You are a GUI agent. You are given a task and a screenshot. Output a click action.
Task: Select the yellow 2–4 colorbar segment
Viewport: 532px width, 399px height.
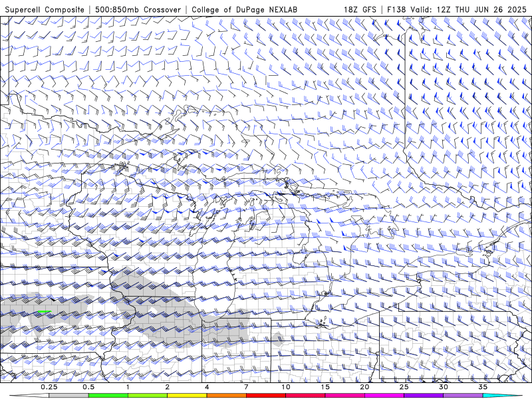(x=187, y=396)
